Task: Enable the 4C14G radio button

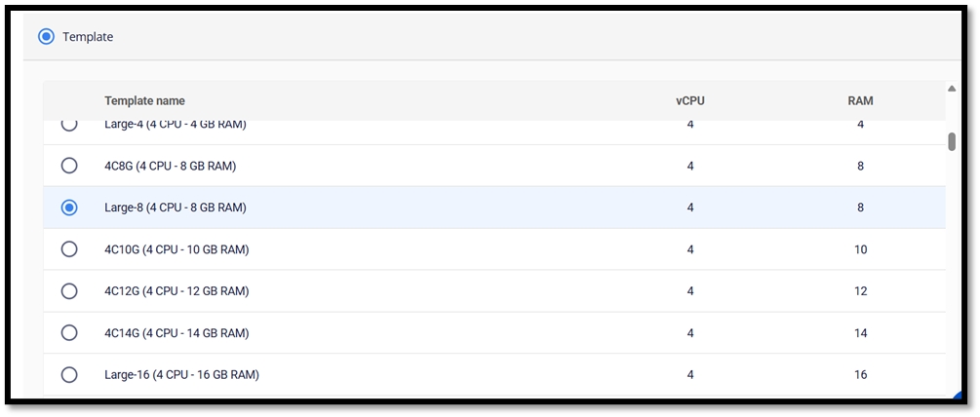Action: (x=69, y=333)
